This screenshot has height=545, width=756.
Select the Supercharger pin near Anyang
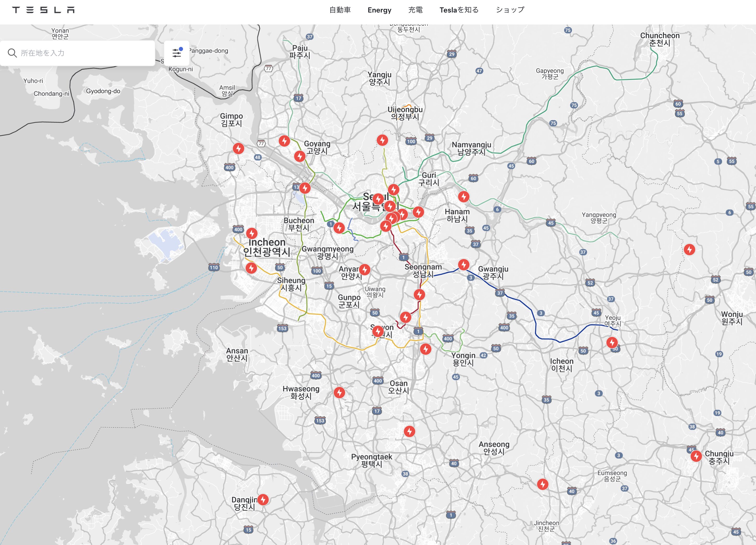[x=365, y=269]
